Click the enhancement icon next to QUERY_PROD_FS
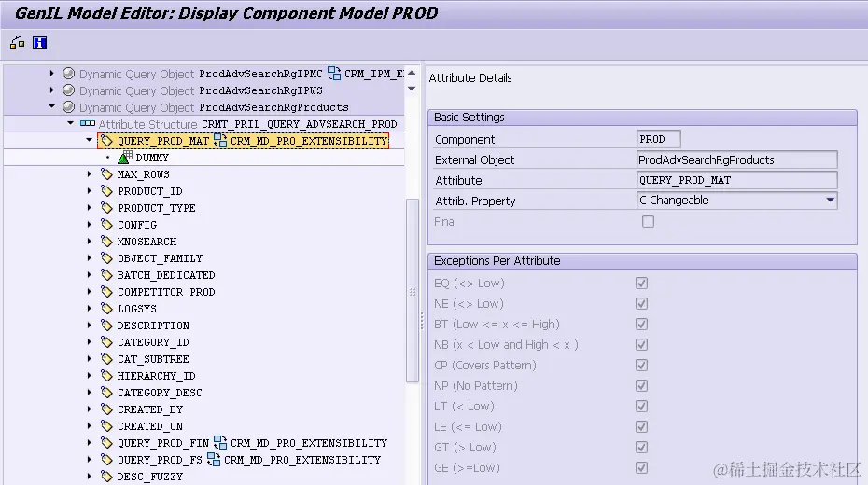This screenshot has width=868, height=485. 214,459
